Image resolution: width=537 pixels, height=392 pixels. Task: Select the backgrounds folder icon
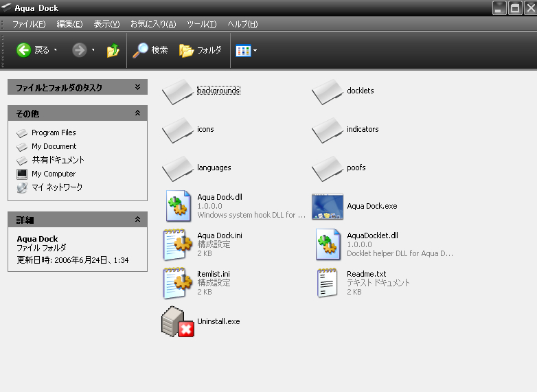pos(178,91)
